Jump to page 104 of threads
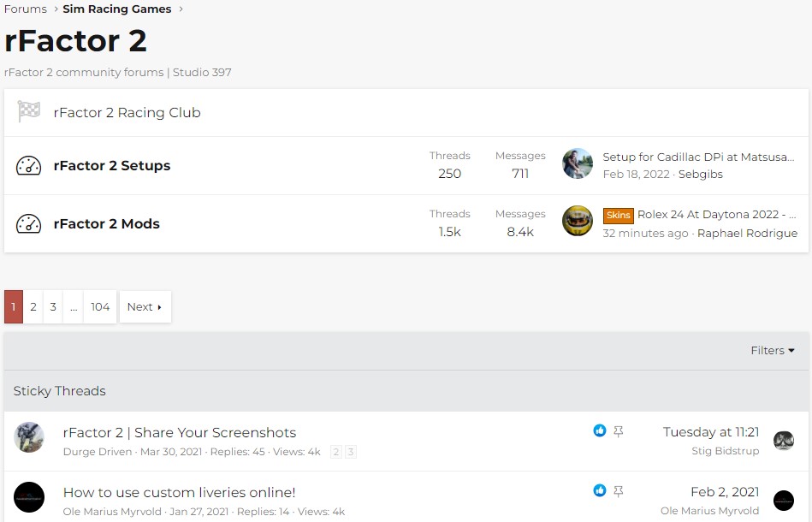The width and height of the screenshot is (812, 522). [100, 306]
